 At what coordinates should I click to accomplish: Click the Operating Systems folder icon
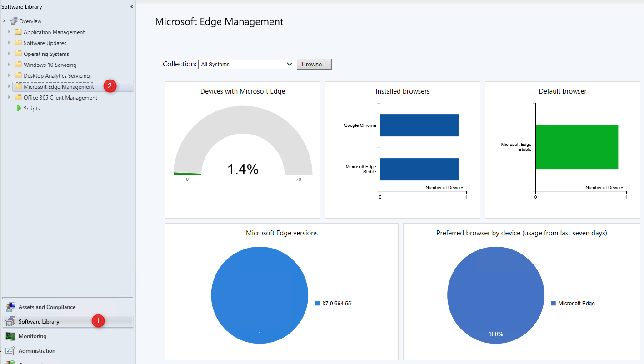click(x=18, y=54)
